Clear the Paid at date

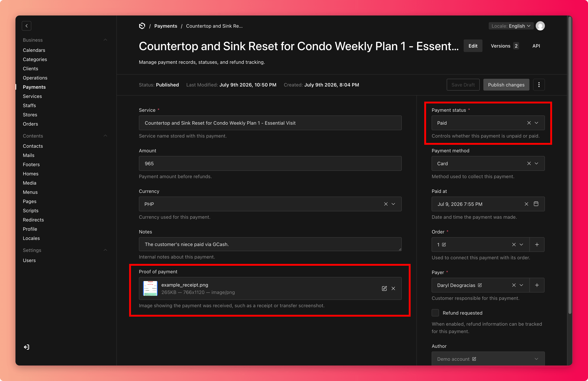tap(526, 204)
